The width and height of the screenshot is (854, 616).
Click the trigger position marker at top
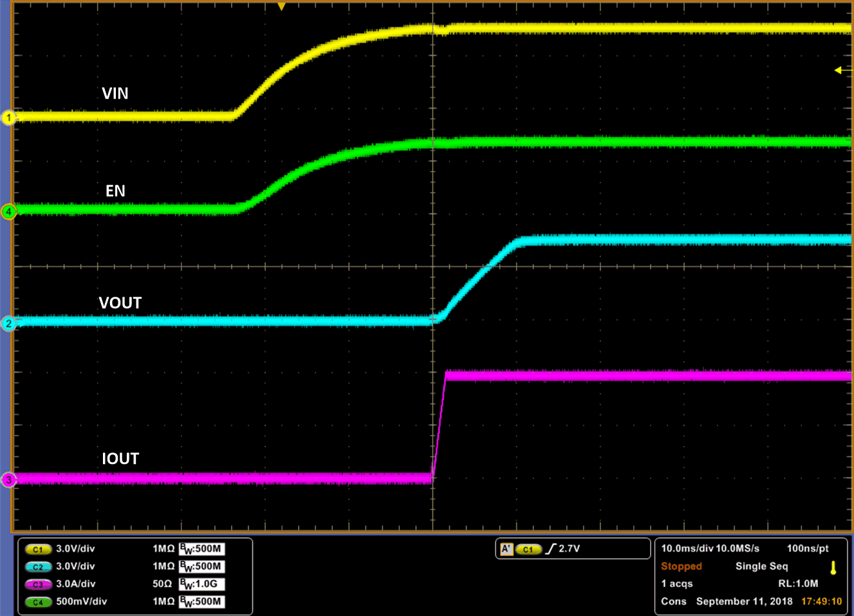(x=281, y=6)
